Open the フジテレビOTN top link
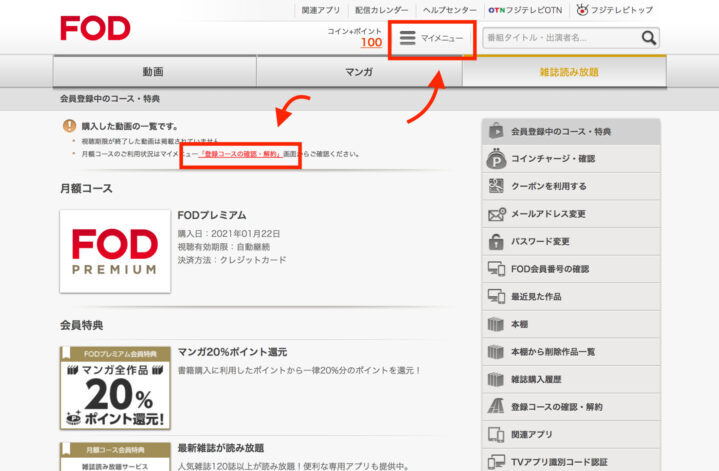 [x=534, y=10]
